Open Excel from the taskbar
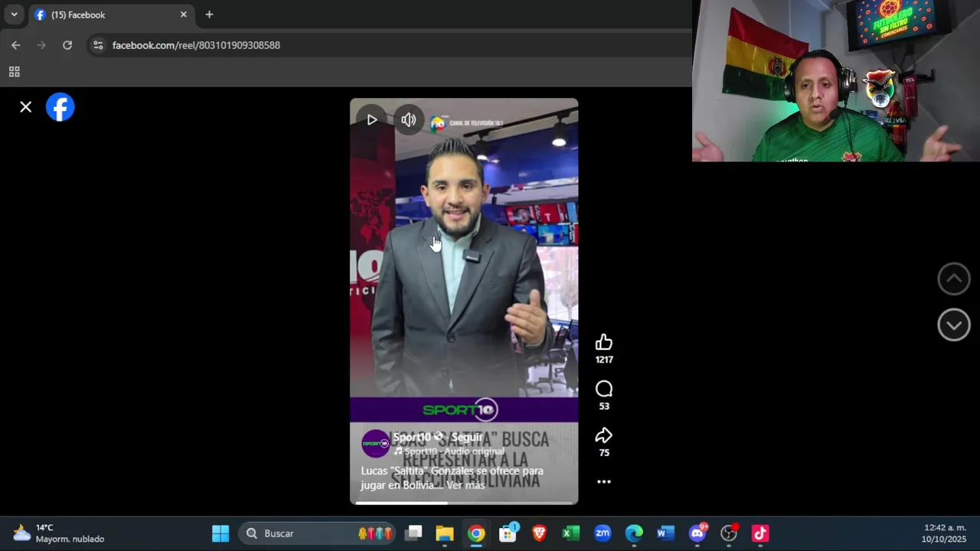 (571, 533)
